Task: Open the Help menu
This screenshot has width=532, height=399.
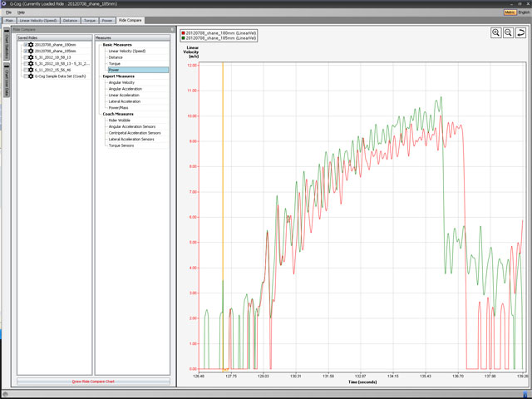Action: tap(21, 12)
